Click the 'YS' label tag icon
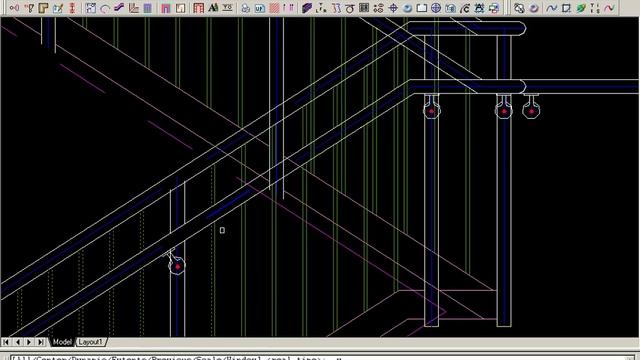 tap(227, 8)
